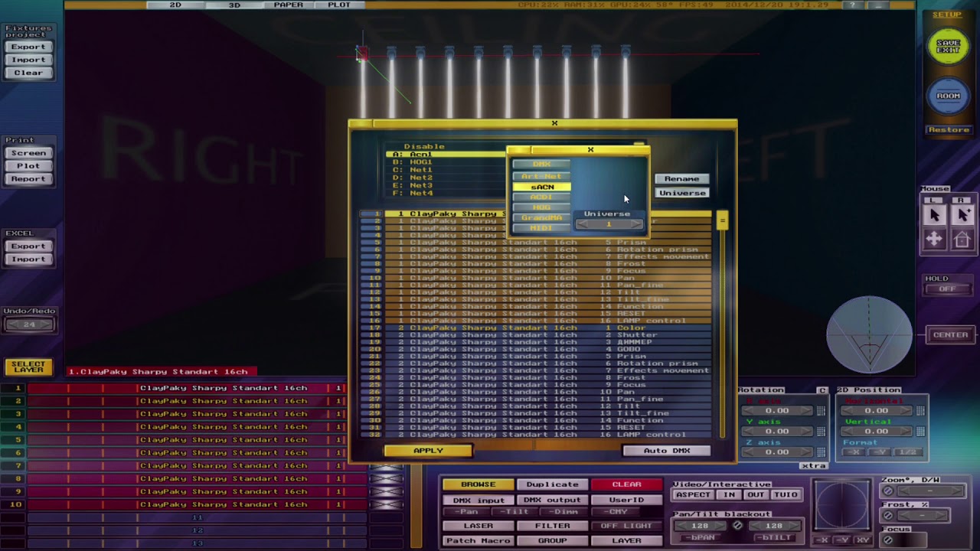This screenshot has height=551, width=980.
Task: Click Export under Fixtures project
Action: coord(28,47)
